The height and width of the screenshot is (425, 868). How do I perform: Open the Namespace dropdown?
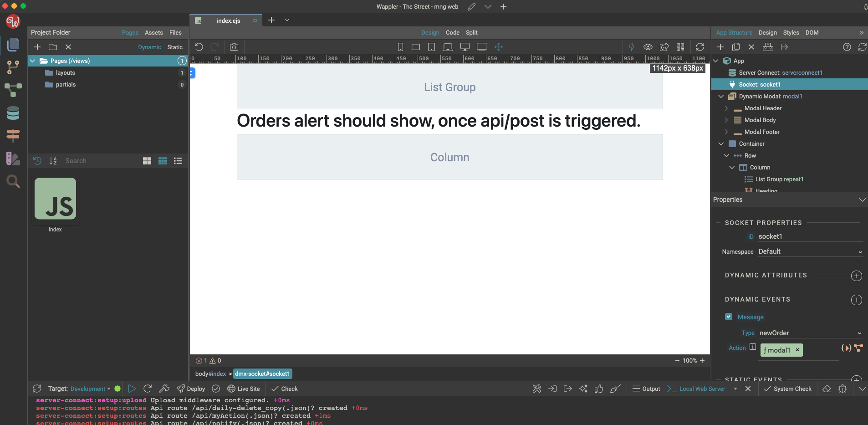click(x=810, y=252)
